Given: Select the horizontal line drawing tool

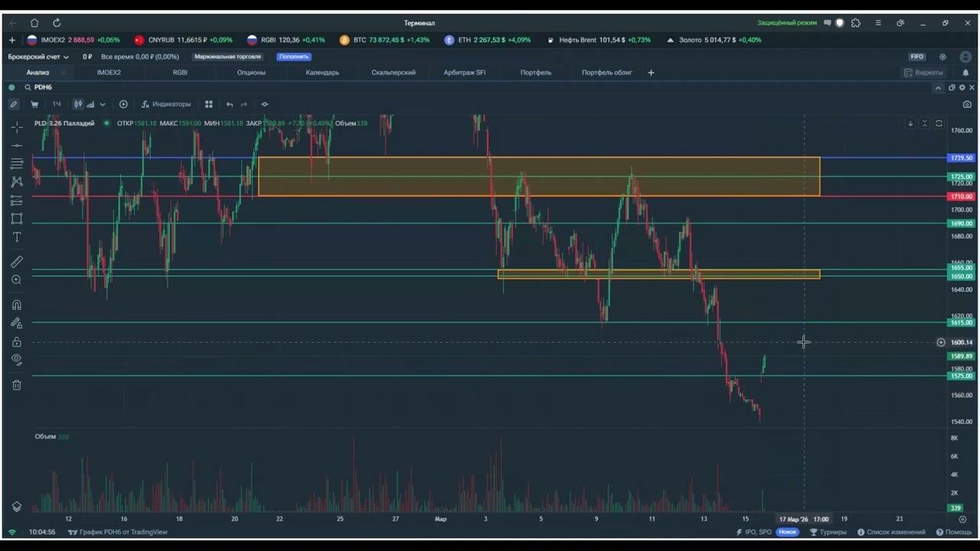Looking at the screenshot, I should coord(17,145).
